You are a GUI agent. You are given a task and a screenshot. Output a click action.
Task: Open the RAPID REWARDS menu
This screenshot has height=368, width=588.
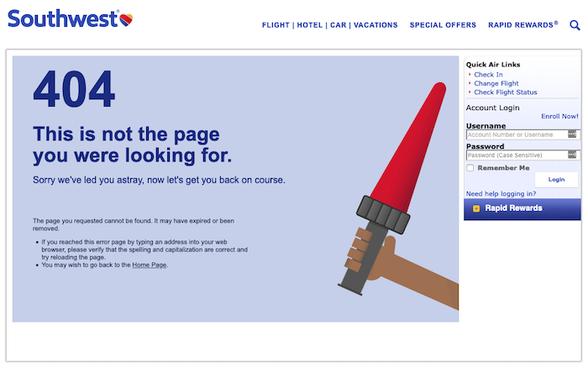point(523,25)
